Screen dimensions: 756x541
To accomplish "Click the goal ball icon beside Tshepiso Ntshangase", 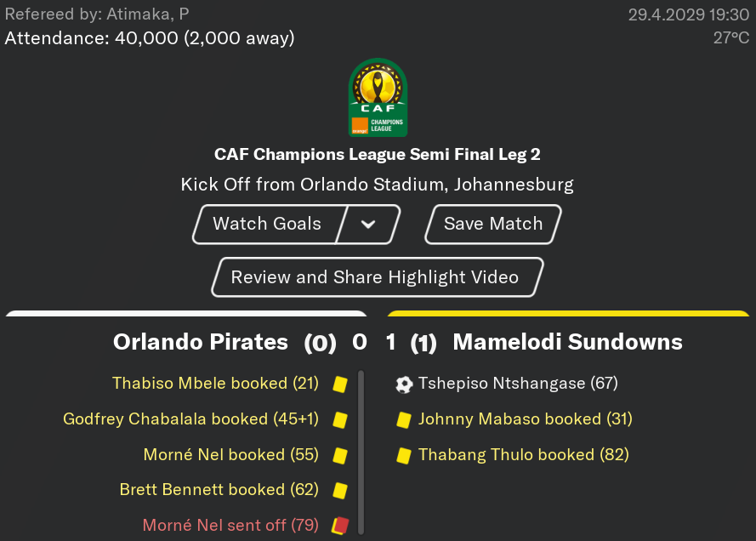I will point(404,384).
